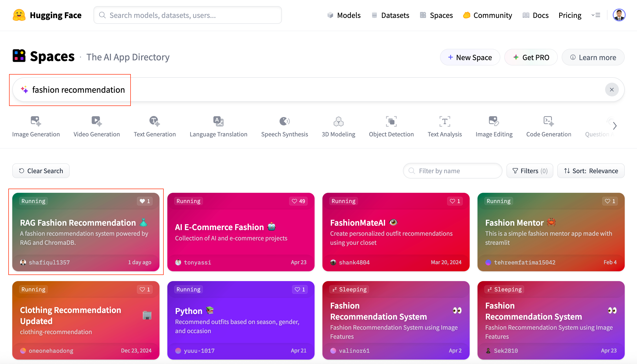Go to Models in the top navigation
This screenshot has width=637, height=364.
coord(344,15)
